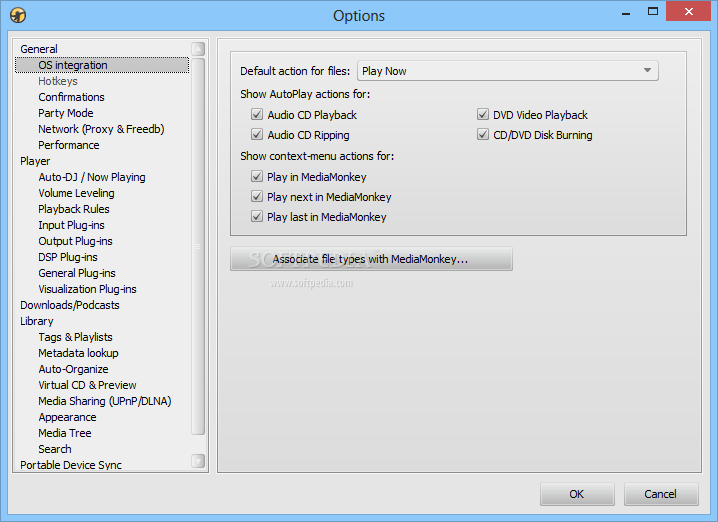Select General Plug-ins in the tree
This screenshot has width=718, height=522.
77,273
